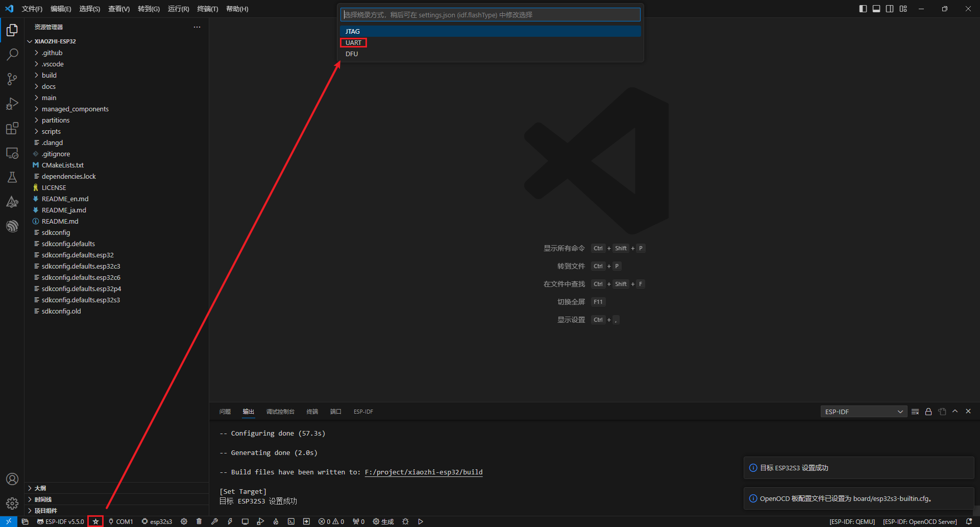Open the 运行(R) menu
The image size is (980, 527).
click(178, 9)
